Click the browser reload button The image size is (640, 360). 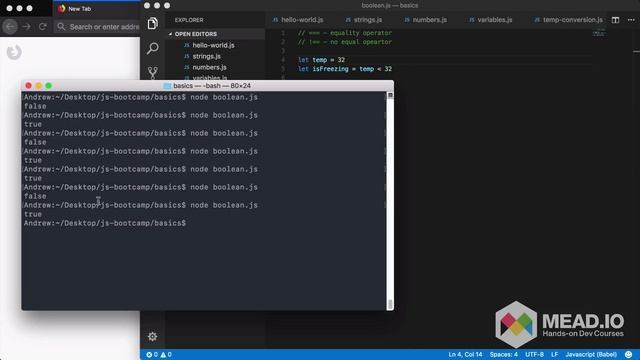tap(42, 27)
